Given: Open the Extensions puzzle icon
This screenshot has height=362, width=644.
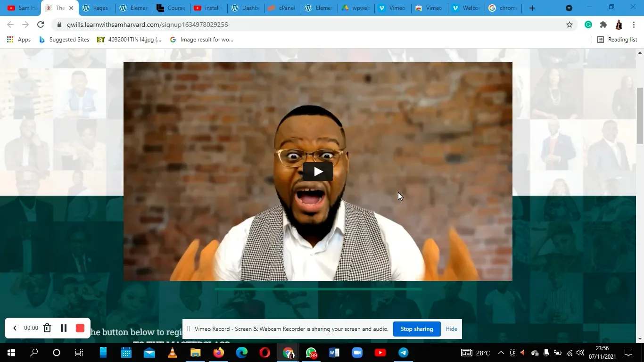Looking at the screenshot, I should click(x=603, y=25).
